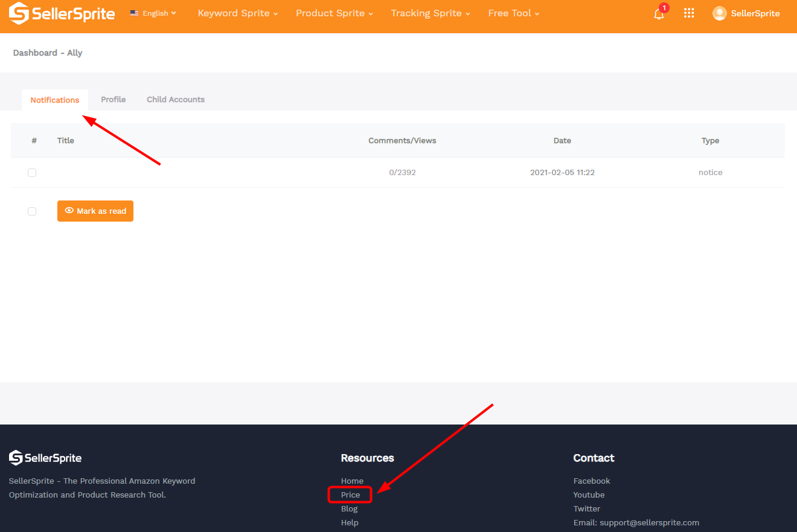797x532 pixels.
Task: Tick the select-all checkbox beside Mark as read
Action: (x=32, y=211)
